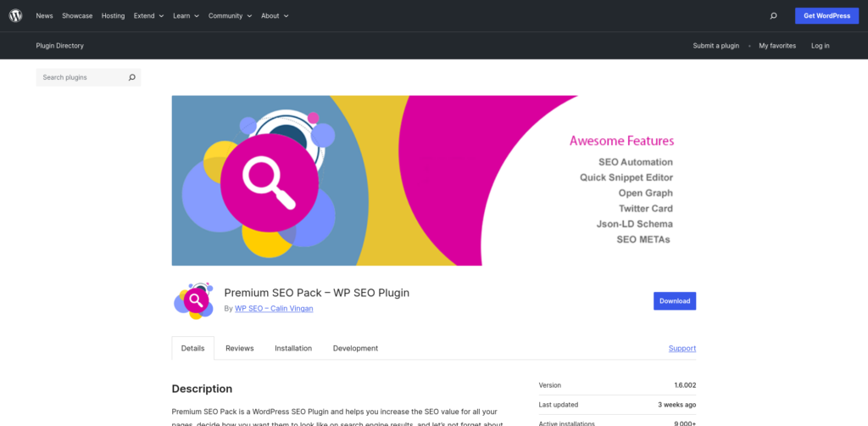The image size is (868, 426).
Task: Open My favorites
Action: 777,46
